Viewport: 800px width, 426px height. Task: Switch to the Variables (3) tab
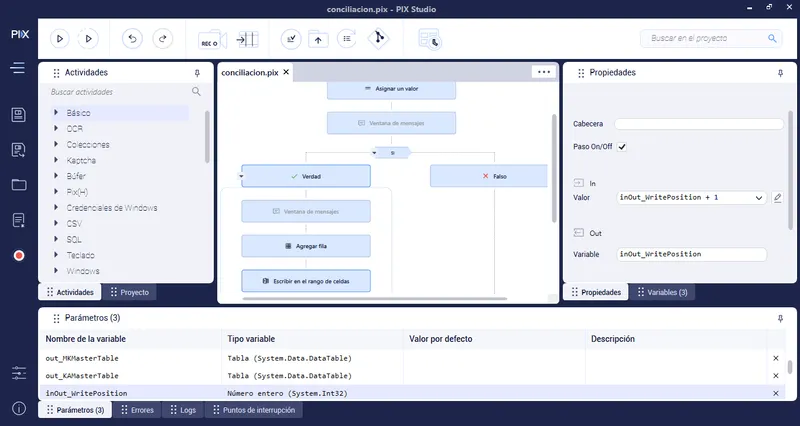662,292
